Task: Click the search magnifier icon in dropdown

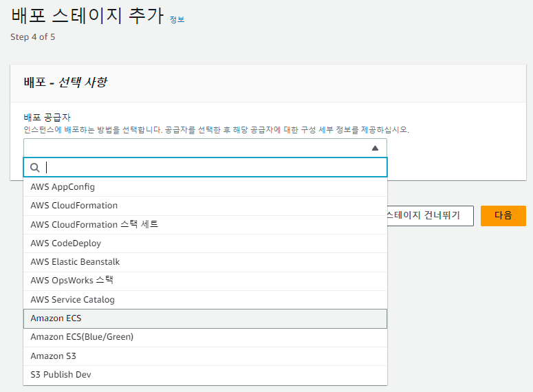Action: [35, 168]
